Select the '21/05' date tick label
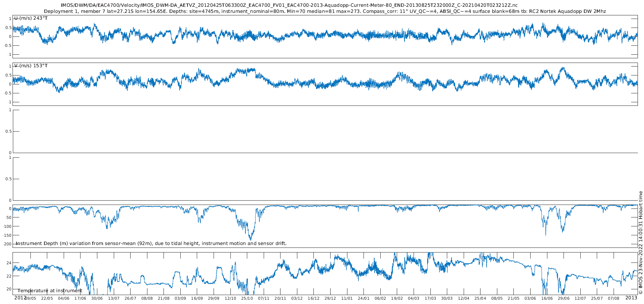This screenshot has height=304, width=644. 513,298
